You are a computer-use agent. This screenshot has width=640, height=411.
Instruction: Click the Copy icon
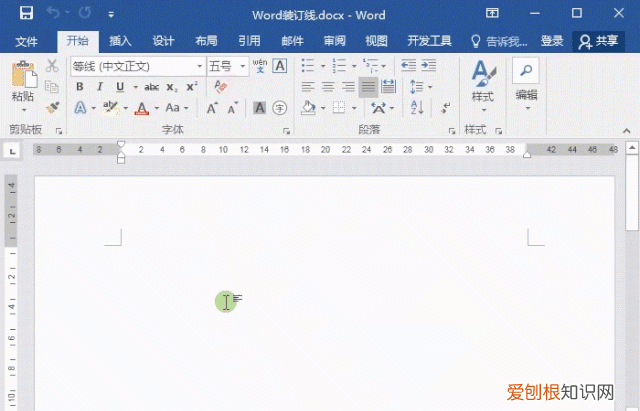point(52,87)
